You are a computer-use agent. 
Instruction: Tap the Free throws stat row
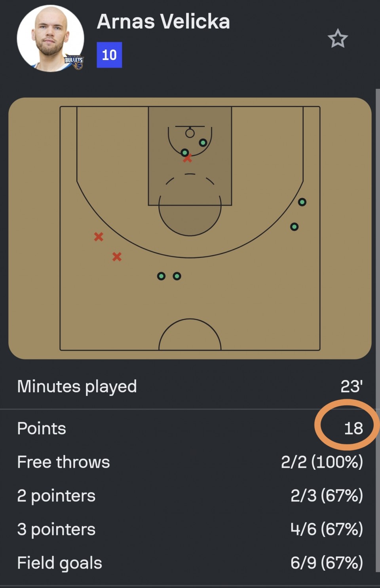pos(190,462)
